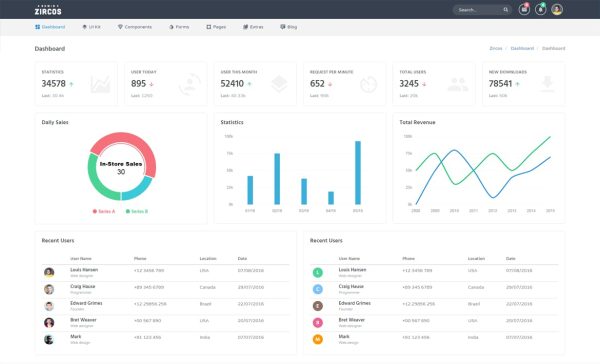600x364 pixels.
Task: Click the name Edward Grimes in the left table
Action: [86, 303]
